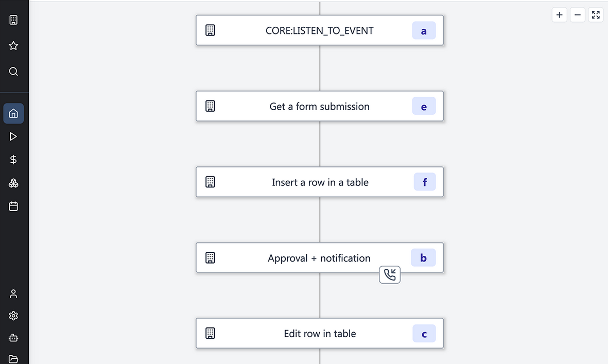This screenshot has height=364, width=608.
Task: Open the folder icon at sidebar bottom
Action: click(13, 359)
